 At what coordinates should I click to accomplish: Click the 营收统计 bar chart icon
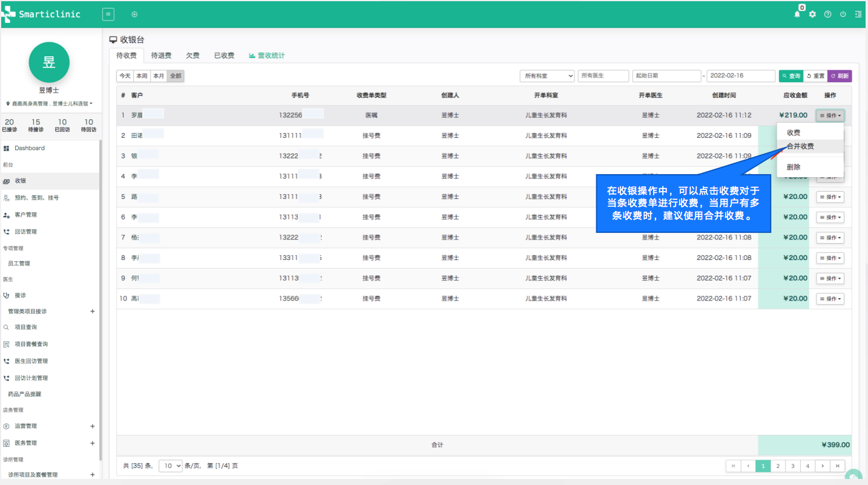tap(252, 56)
